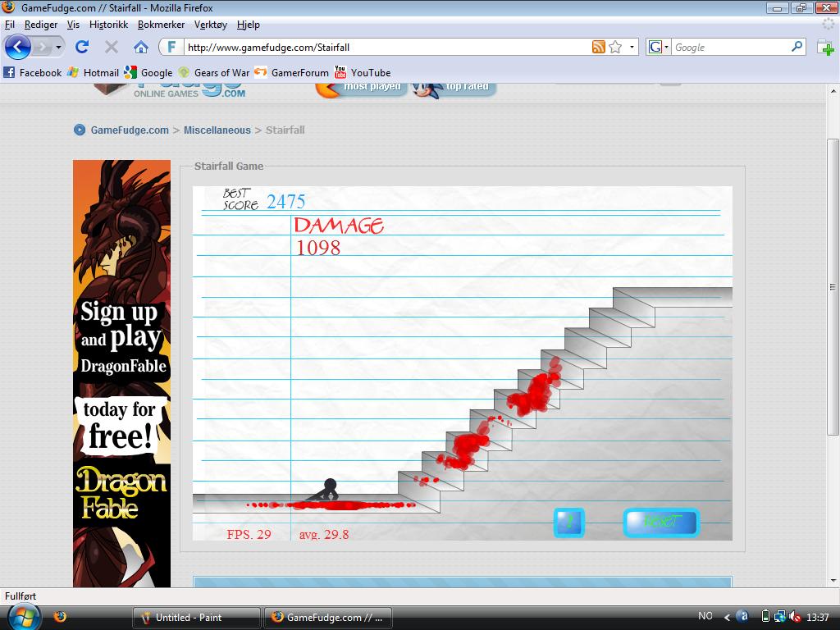This screenshot has width=840, height=630.
Task: Click the page's vertical scrollbar thumb
Action: (833, 286)
